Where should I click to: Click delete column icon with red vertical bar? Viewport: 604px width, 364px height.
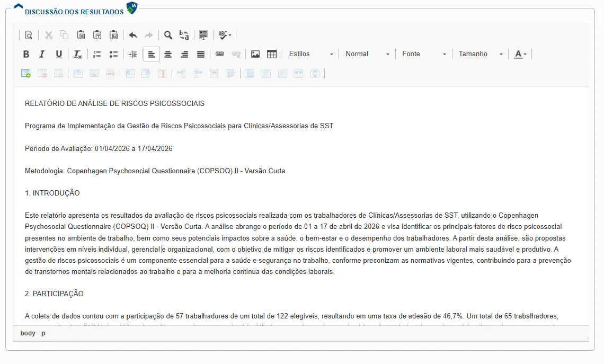tap(162, 73)
